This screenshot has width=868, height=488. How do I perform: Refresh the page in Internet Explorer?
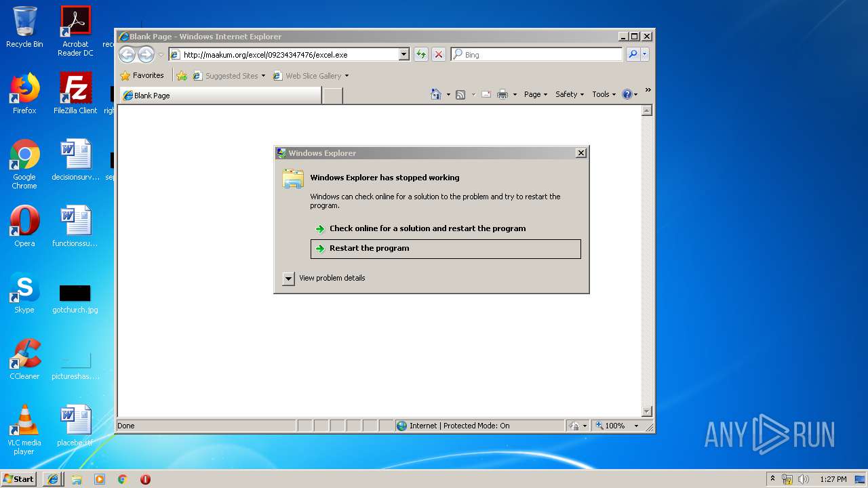(x=421, y=54)
